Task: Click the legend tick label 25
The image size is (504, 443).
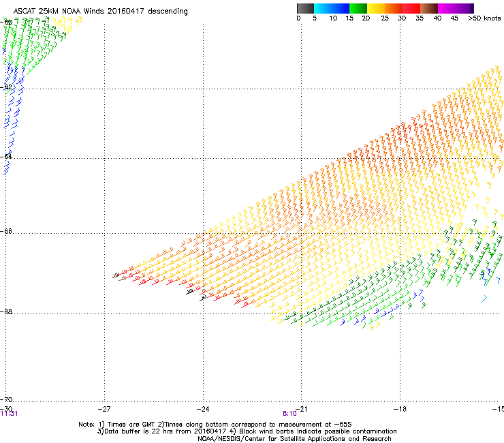Action: point(385,18)
